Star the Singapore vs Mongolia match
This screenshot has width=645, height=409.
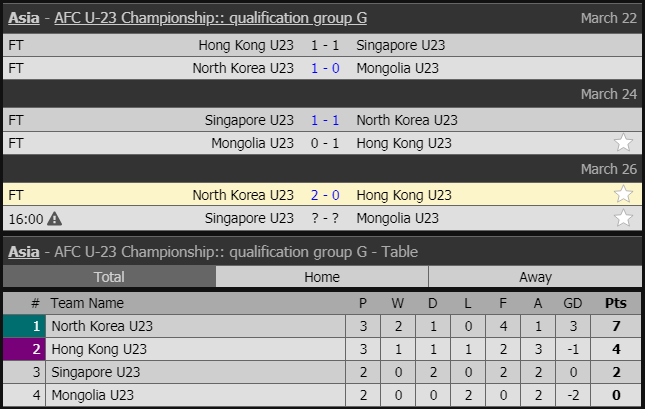click(x=624, y=218)
